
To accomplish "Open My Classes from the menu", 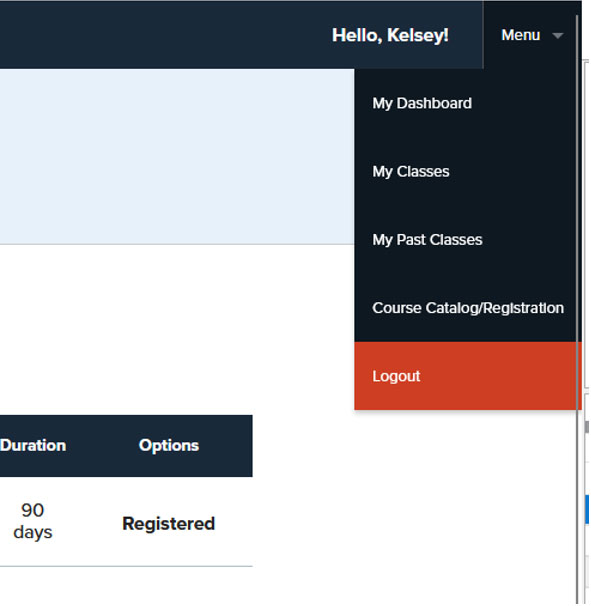I will tap(411, 172).
